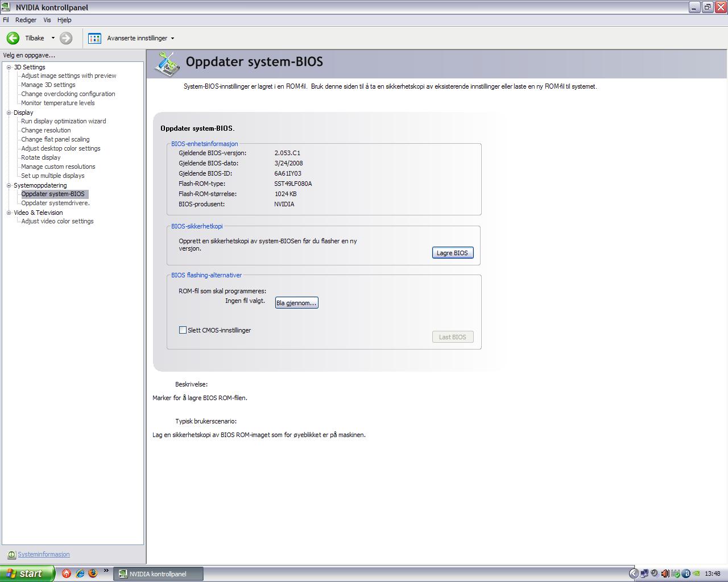Select Change flat panel scaling
728x582 pixels.
(55, 139)
